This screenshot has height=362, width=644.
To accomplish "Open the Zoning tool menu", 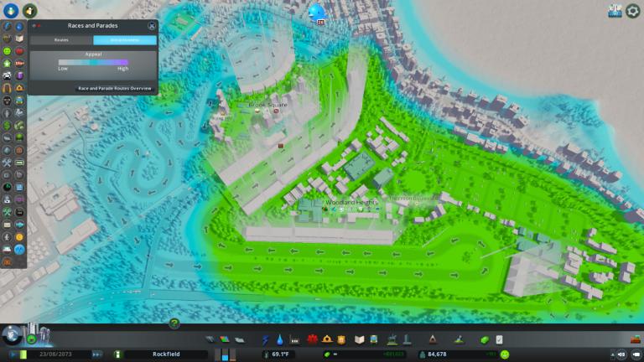I will click(x=224, y=339).
